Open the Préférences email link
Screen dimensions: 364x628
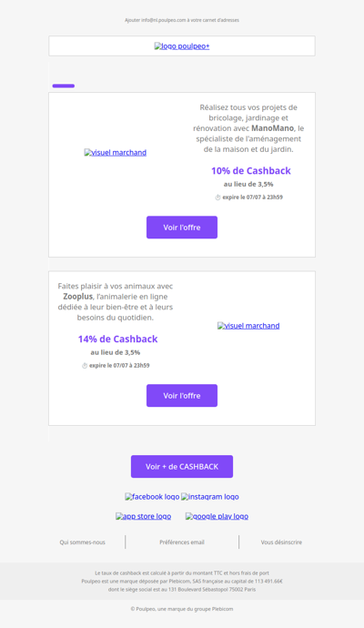click(182, 542)
